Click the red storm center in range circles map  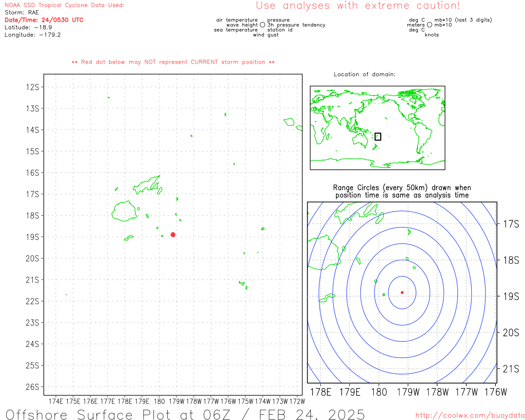click(x=402, y=292)
